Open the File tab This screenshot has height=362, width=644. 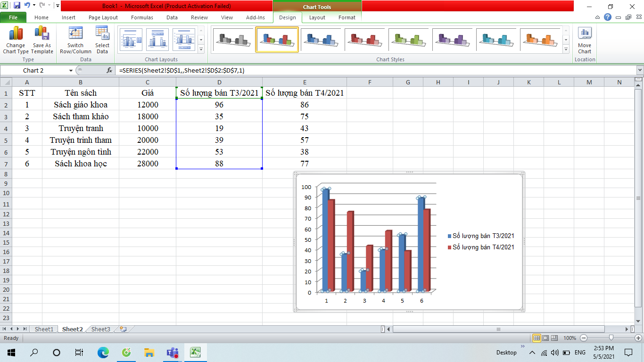click(13, 17)
